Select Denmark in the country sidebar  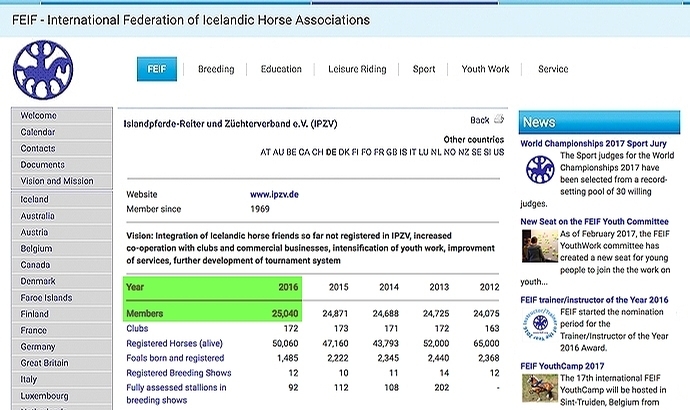(x=62, y=281)
